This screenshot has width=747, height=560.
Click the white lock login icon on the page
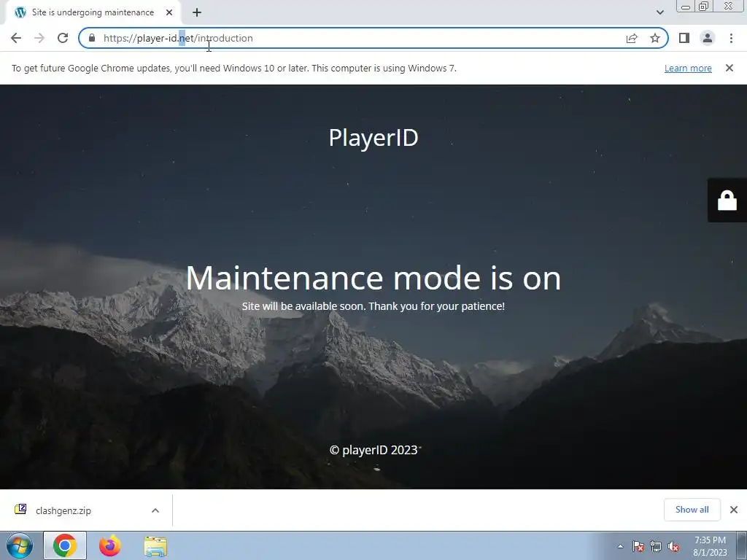click(727, 200)
